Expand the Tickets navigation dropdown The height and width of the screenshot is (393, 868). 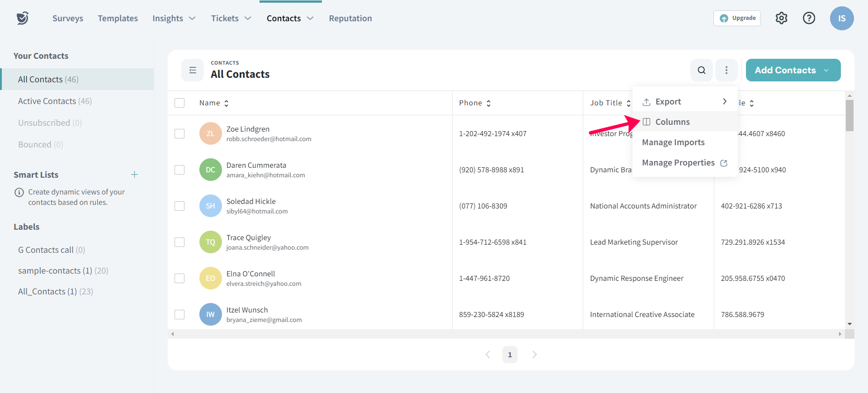click(231, 18)
